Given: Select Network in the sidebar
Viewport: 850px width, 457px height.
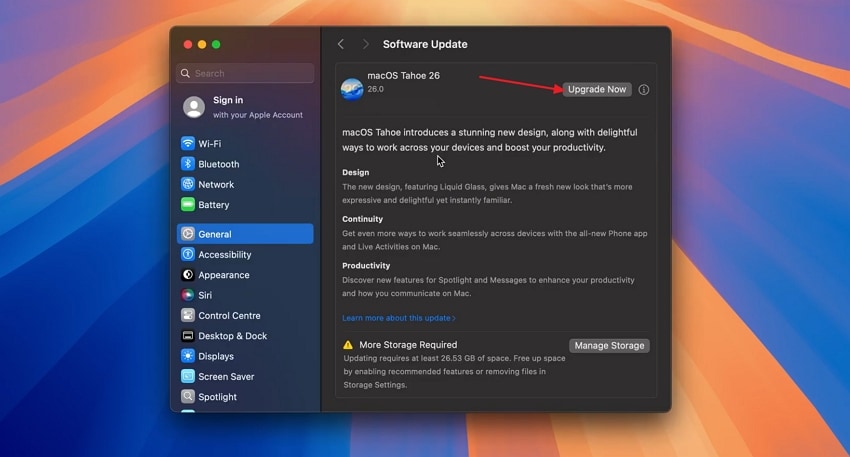Looking at the screenshot, I should pos(245,184).
